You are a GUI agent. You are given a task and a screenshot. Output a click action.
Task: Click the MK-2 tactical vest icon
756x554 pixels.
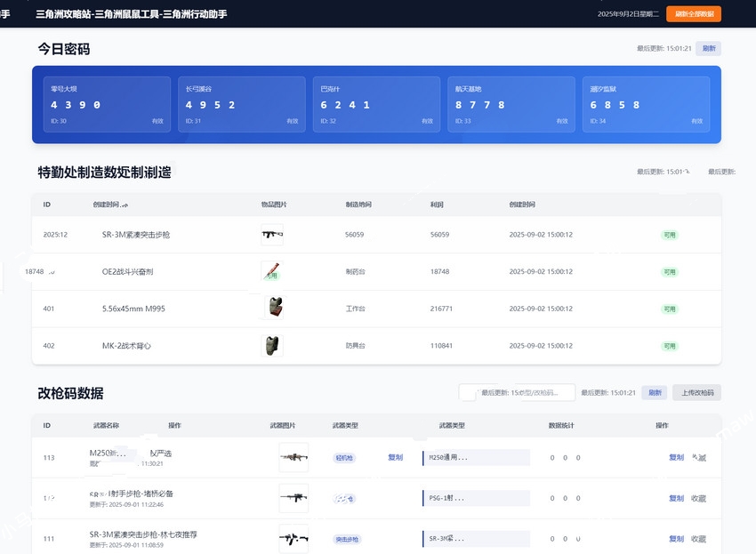[271, 346]
